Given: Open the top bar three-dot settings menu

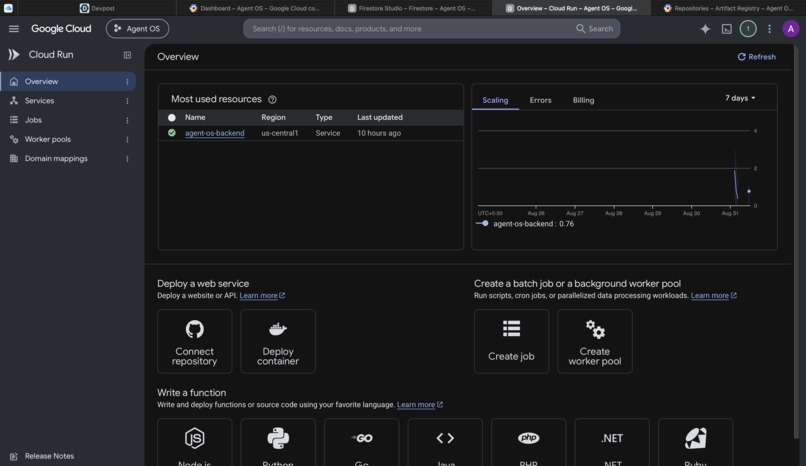Looking at the screenshot, I should 770,29.
